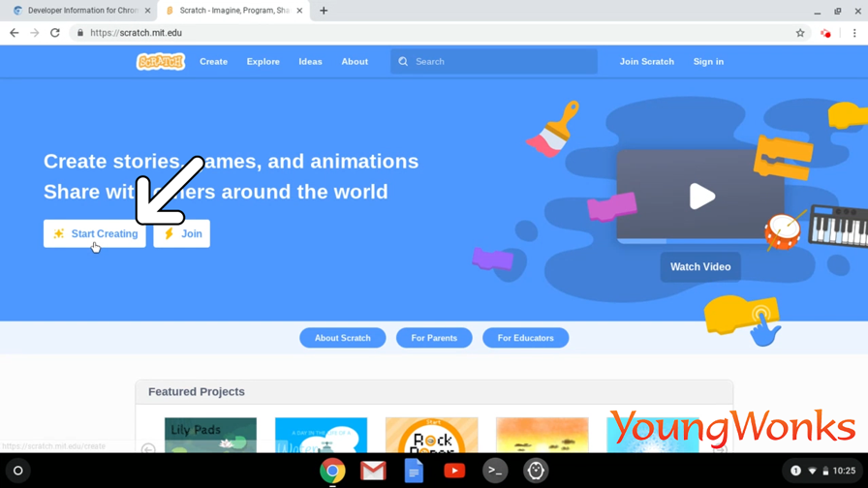Image resolution: width=868 pixels, height=488 pixels.
Task: Open a new browser tab
Action: 324,11
